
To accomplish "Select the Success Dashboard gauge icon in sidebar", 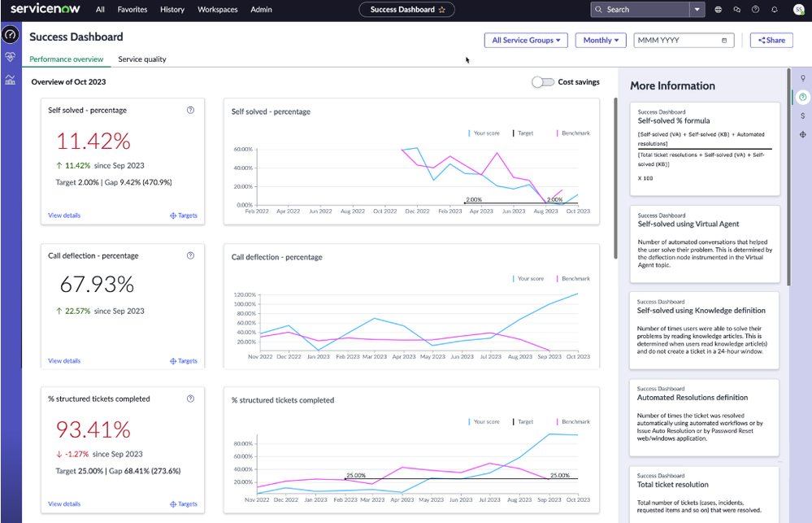I will click(x=11, y=34).
